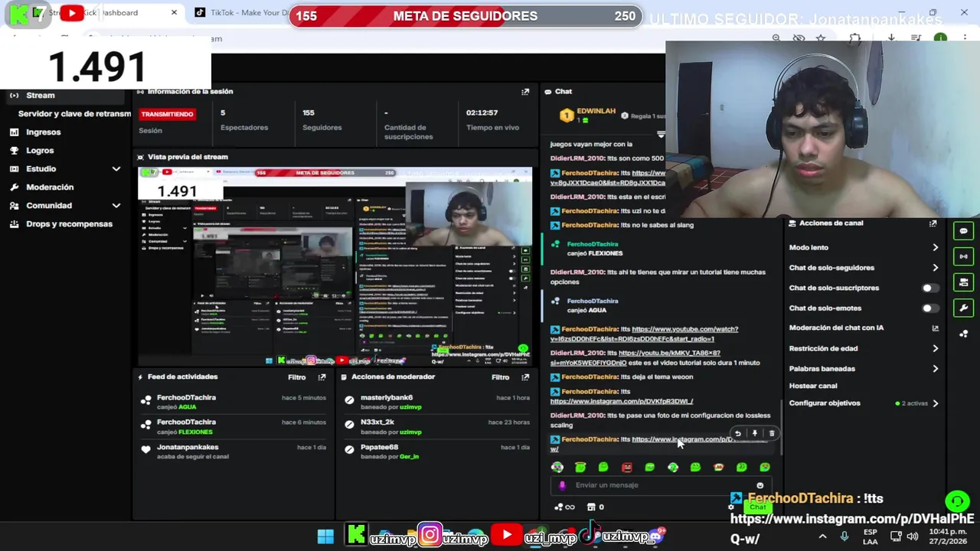The width and height of the screenshot is (980, 551).
Task: Click the stream preview thumbnail
Action: [335, 266]
